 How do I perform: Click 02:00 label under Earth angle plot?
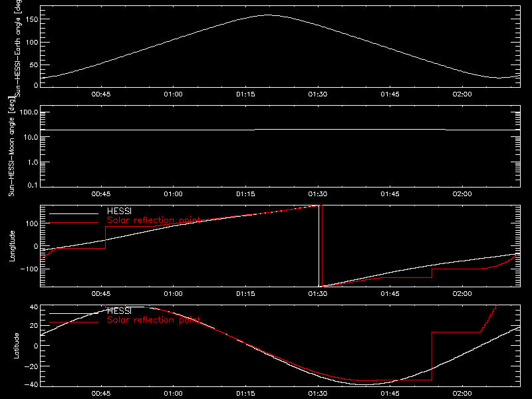tap(462, 94)
